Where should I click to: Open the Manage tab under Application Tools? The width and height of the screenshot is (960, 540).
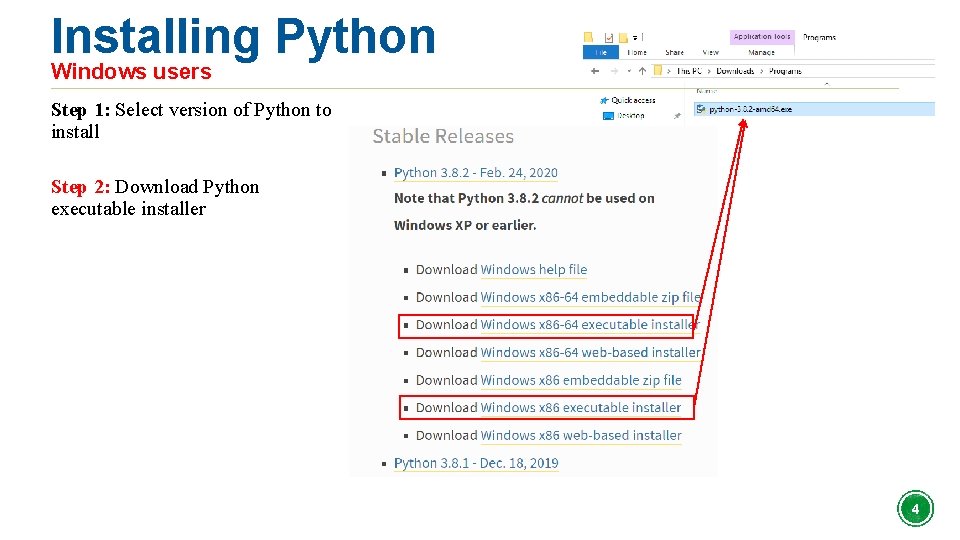coord(761,52)
